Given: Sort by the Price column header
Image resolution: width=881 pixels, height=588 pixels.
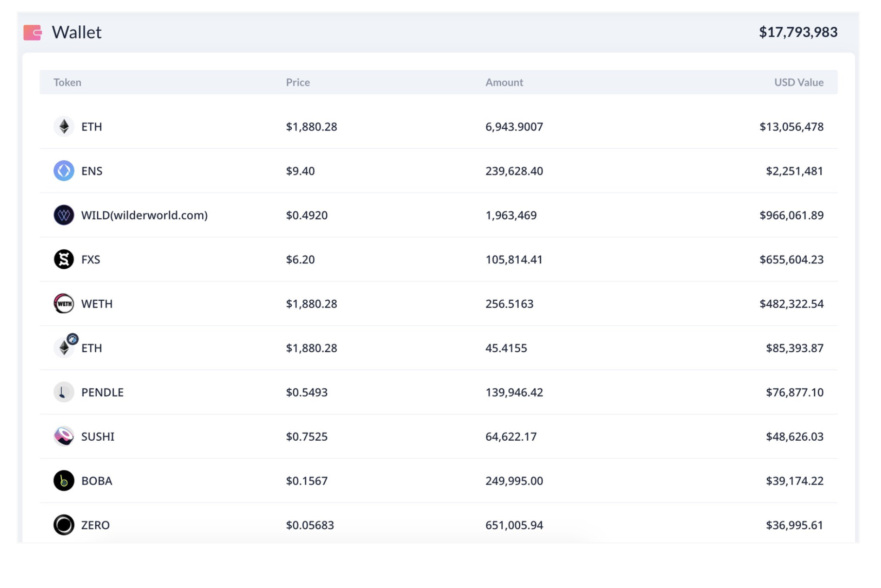Looking at the screenshot, I should (x=298, y=83).
